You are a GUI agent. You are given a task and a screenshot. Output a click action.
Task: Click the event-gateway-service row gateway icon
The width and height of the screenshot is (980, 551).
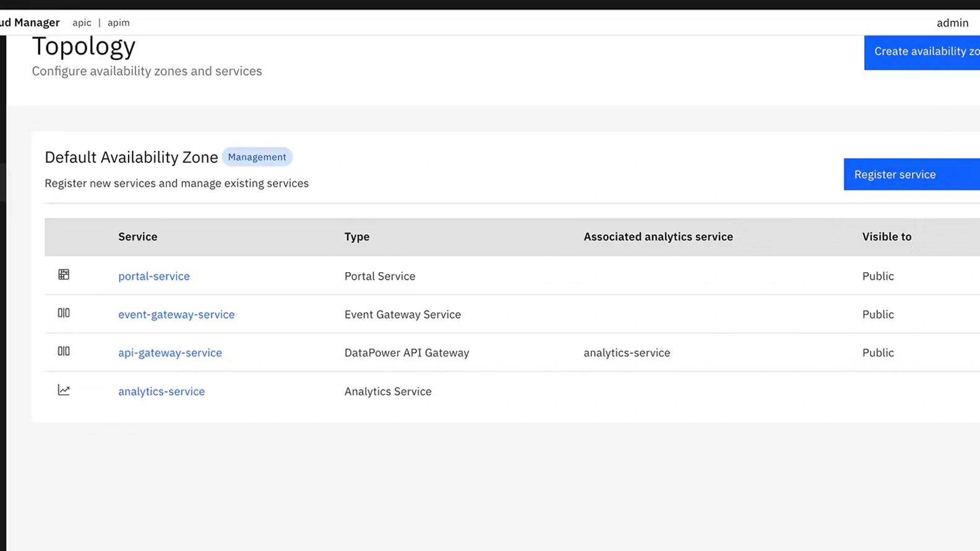pyautogui.click(x=64, y=313)
